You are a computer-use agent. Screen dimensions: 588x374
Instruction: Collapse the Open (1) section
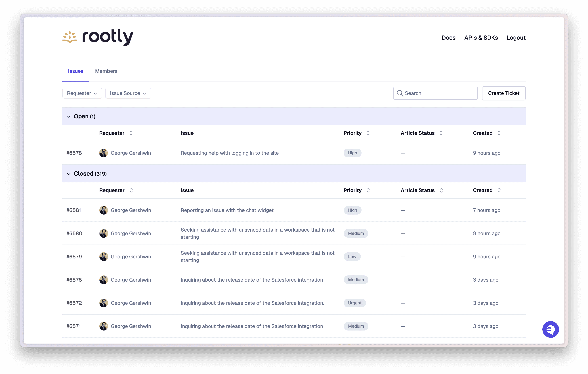[x=69, y=116]
